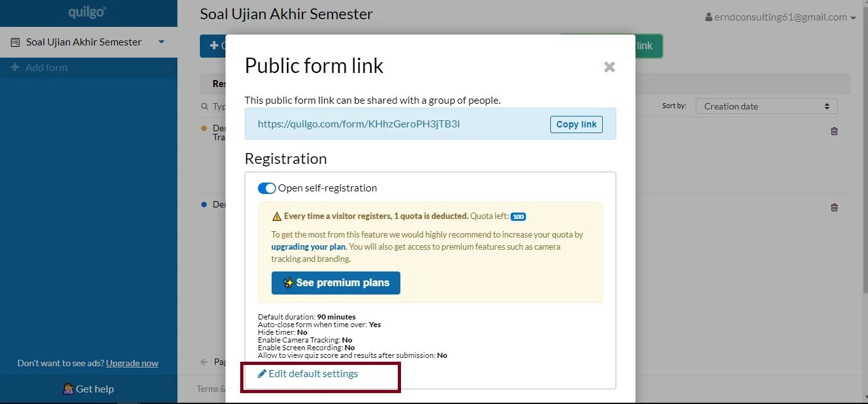This screenshot has width=868, height=404.
Task: Click the search magnifier icon in results
Action: pyautogui.click(x=205, y=107)
